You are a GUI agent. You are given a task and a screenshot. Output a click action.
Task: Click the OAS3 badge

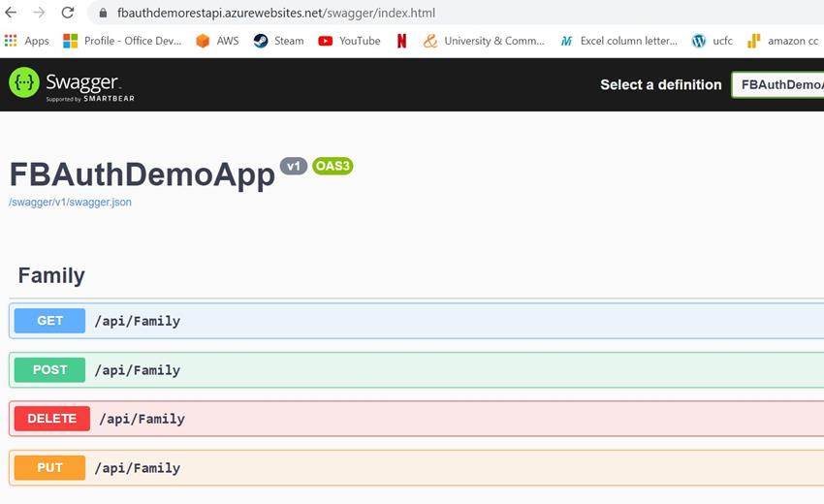333,166
